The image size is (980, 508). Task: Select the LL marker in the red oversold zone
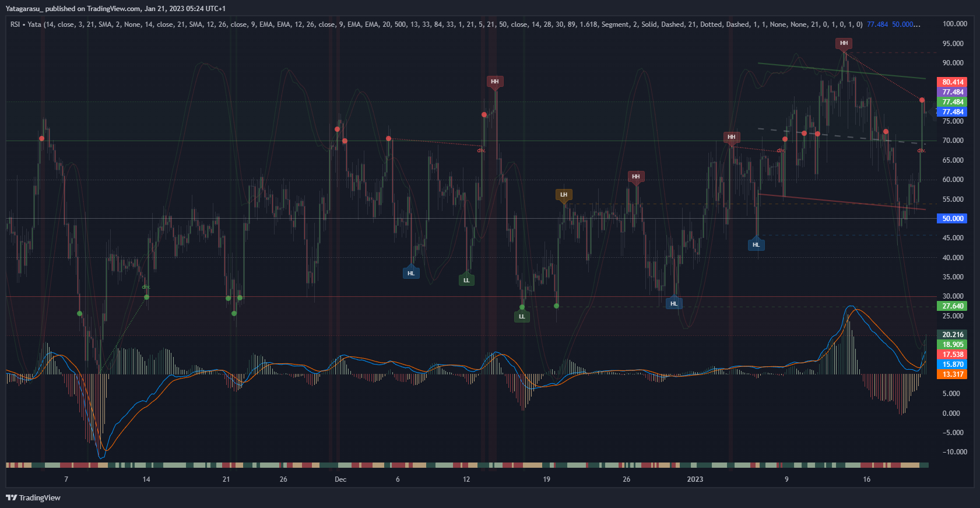coord(522,316)
